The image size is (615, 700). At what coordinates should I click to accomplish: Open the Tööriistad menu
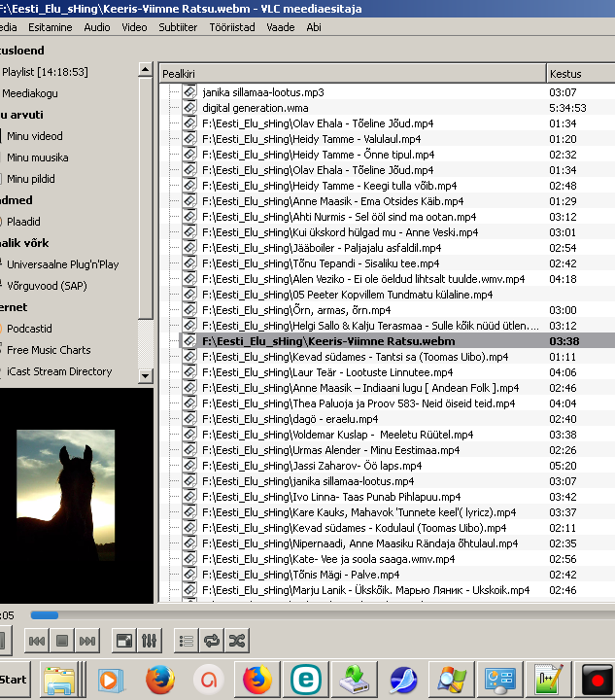(232, 27)
